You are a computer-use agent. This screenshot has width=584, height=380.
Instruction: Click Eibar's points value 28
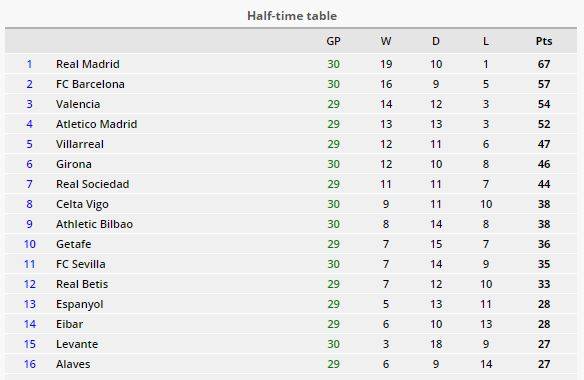coord(544,324)
